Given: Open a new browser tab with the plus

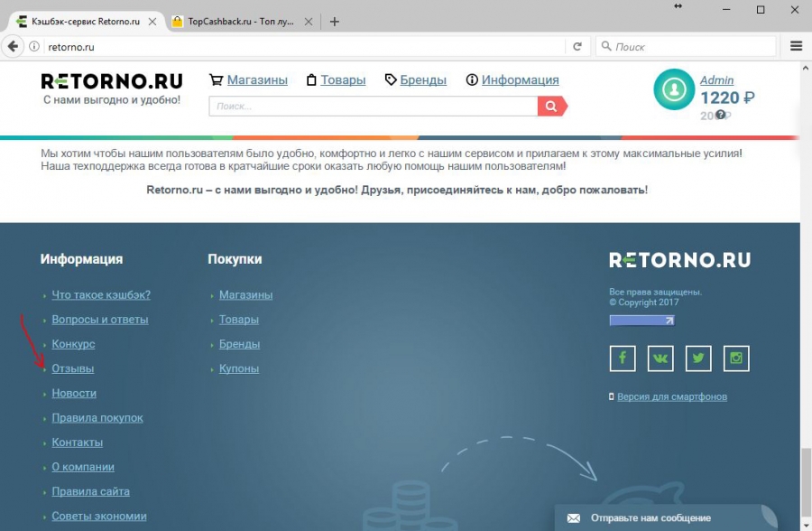Looking at the screenshot, I should 335,22.
